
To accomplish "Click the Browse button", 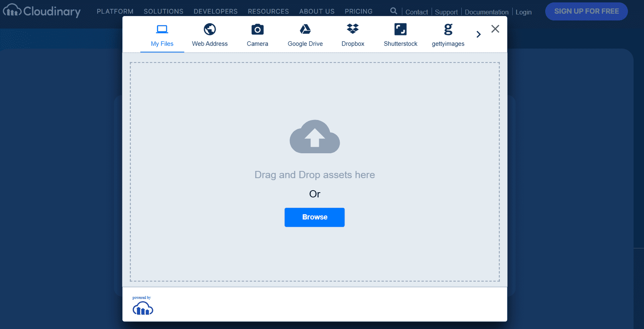I will coord(315,217).
